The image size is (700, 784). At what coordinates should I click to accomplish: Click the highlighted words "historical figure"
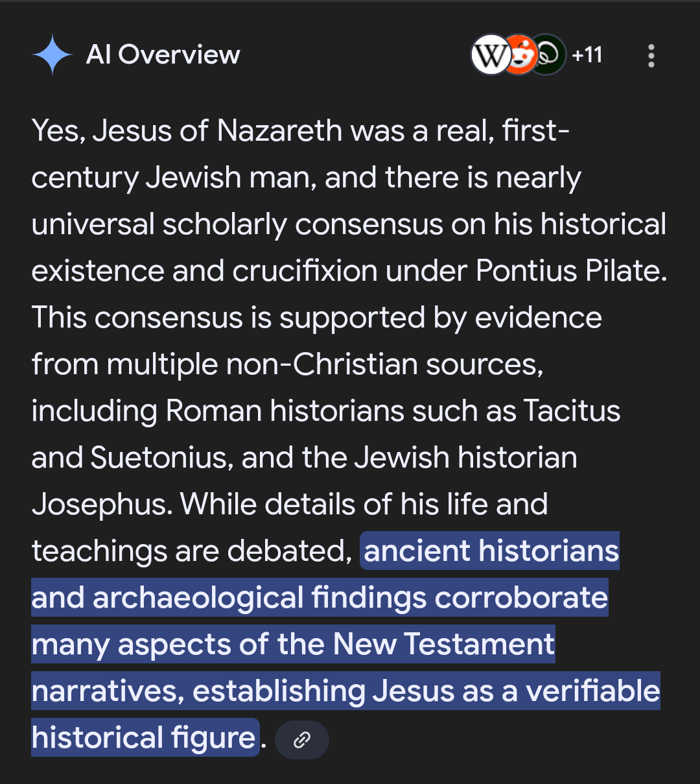tap(144, 738)
